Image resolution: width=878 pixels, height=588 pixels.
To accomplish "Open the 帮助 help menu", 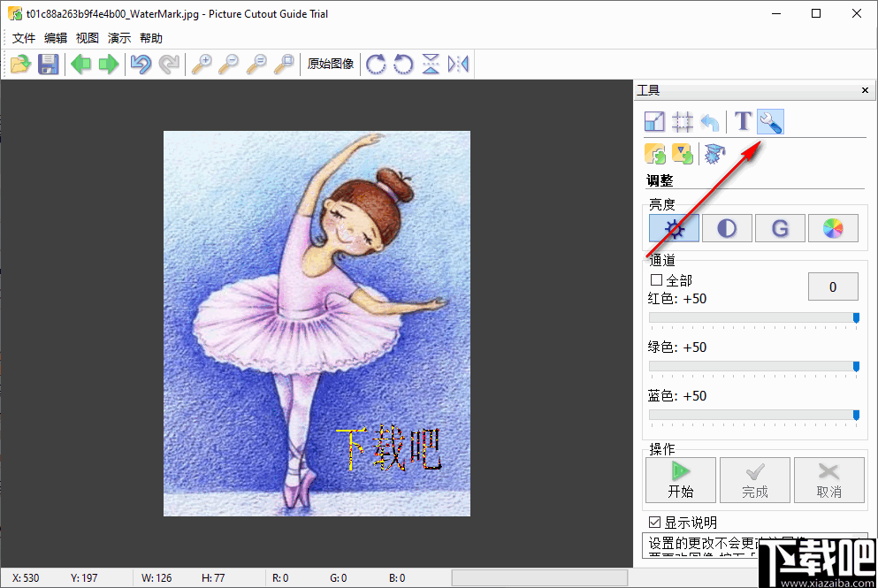I will tap(151, 38).
